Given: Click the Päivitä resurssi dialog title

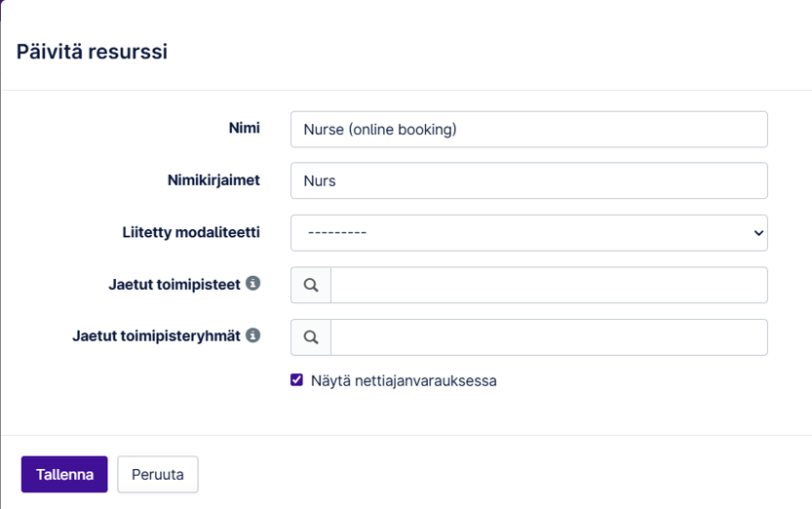Looking at the screenshot, I should 92,52.
